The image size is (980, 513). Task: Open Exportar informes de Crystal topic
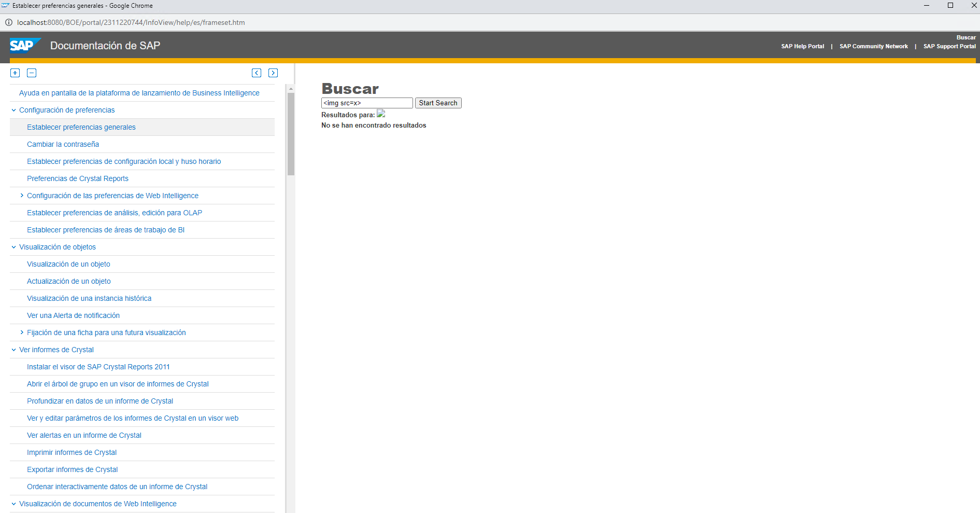(72, 469)
